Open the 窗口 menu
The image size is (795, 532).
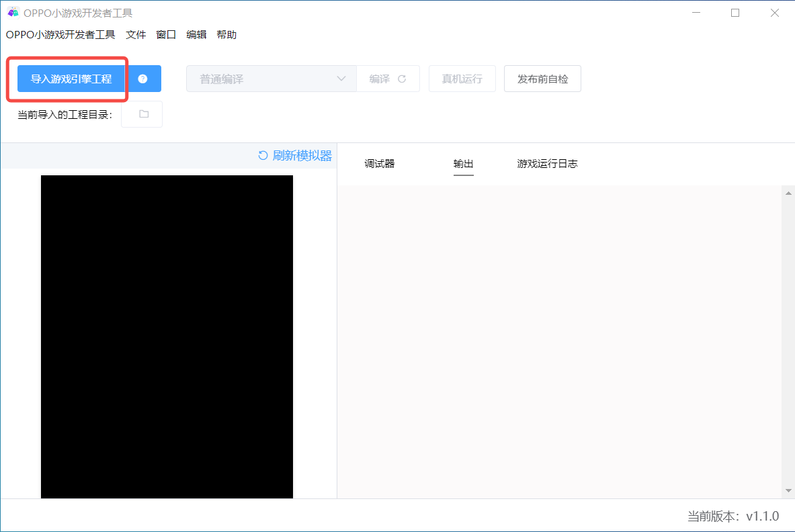tap(166, 35)
